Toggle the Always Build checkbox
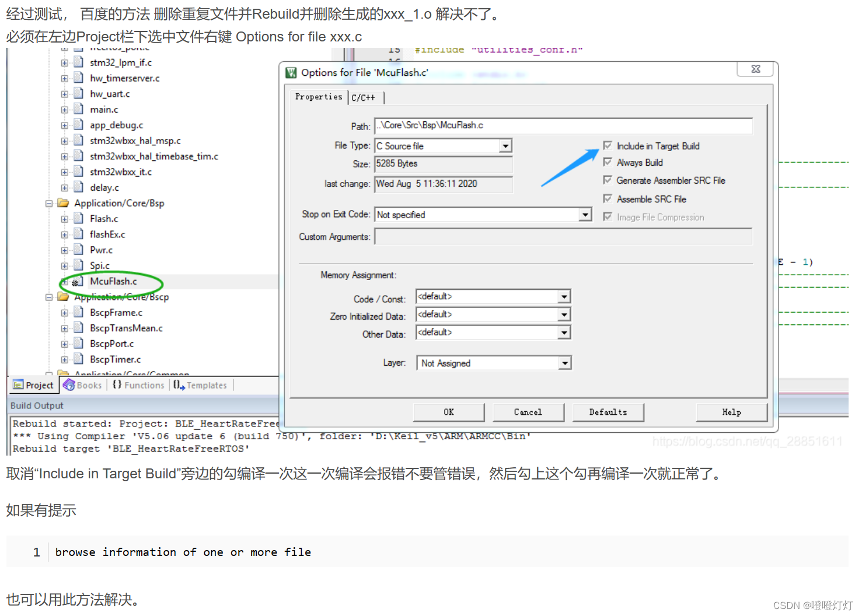Screen dimensions: 862x616 (x=608, y=162)
